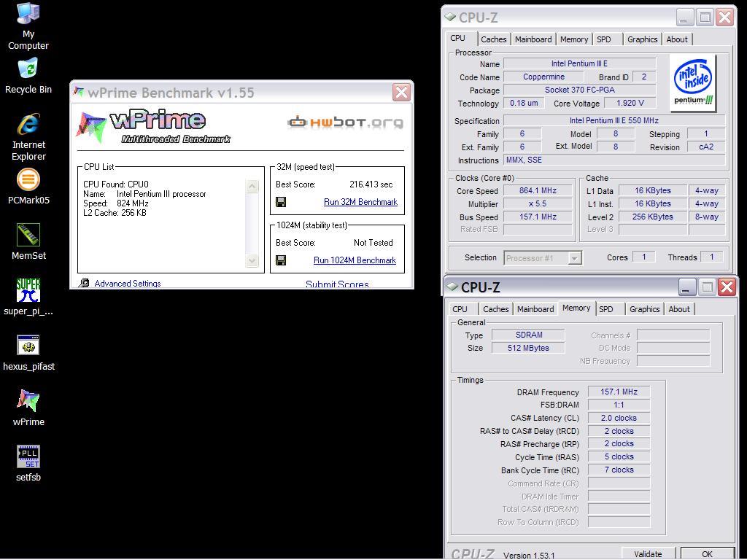Click the memory Size 512 MBytes field

coord(528,348)
